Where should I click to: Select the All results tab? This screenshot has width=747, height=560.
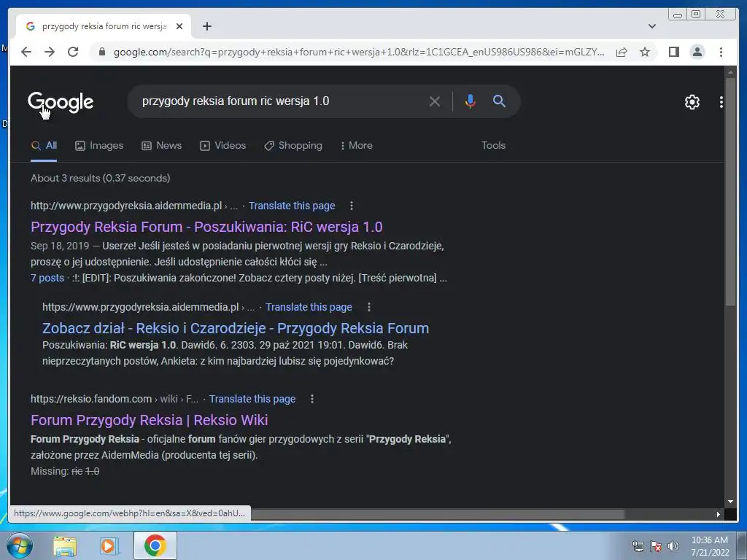point(44,146)
